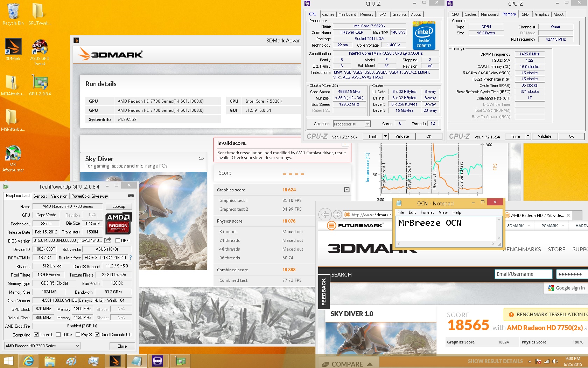Click the Email/Username input field

(523, 274)
